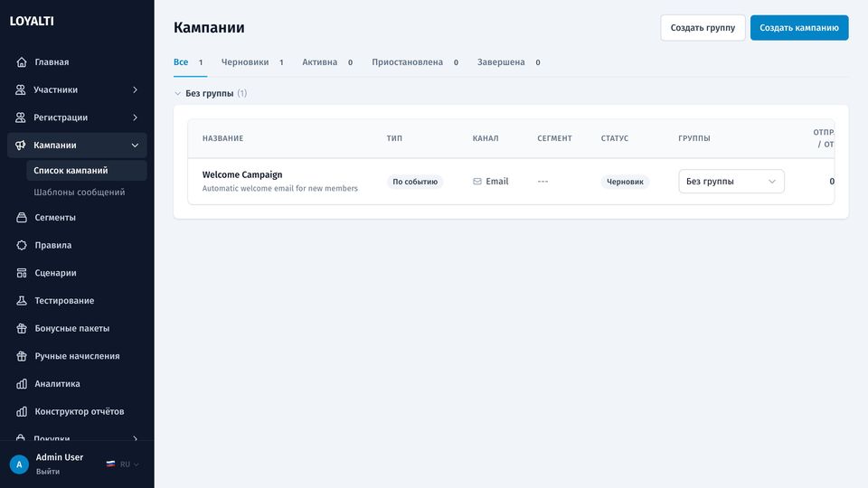Viewport: 868px width, 488px height.
Task: Click the Регистрации sidebar icon
Action: coord(21,117)
